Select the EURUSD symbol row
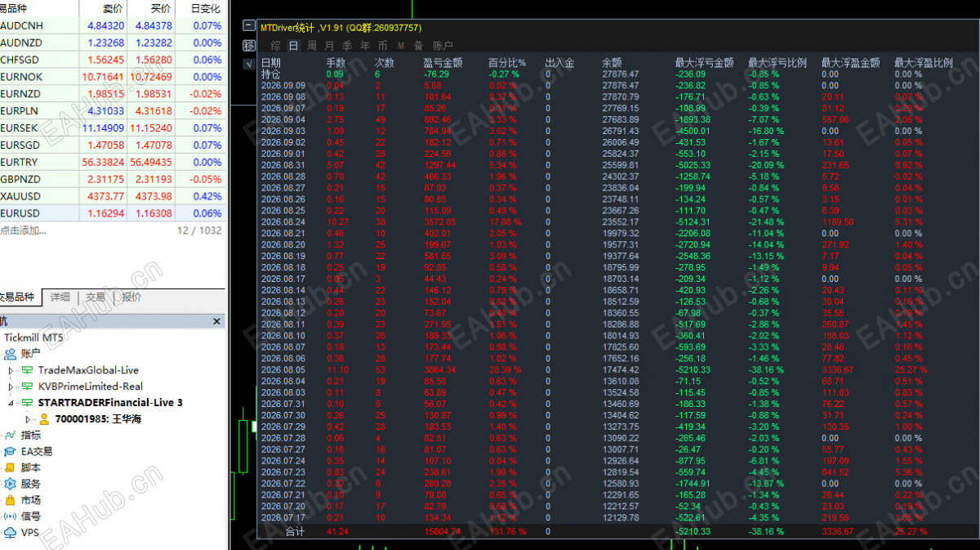 pyautogui.click(x=113, y=213)
